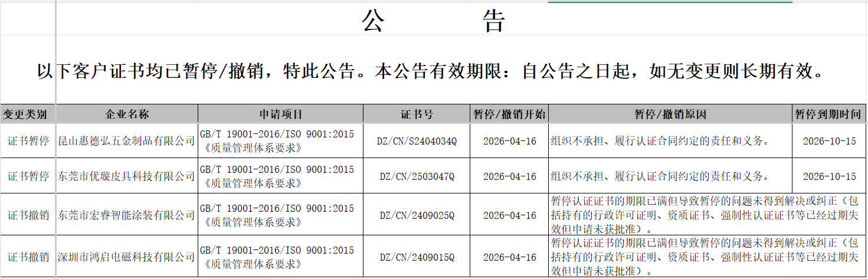
Task: Click the 企业名称 column header cell
Action: point(126,114)
